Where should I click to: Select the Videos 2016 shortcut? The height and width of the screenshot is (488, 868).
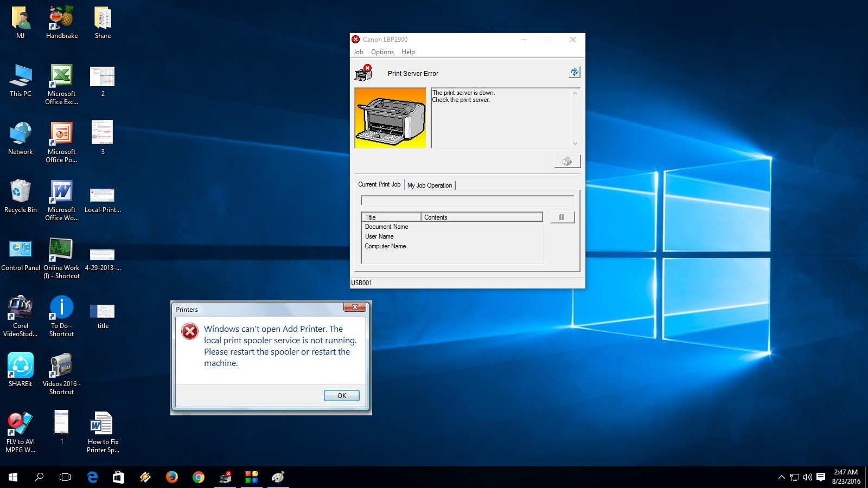(x=62, y=375)
